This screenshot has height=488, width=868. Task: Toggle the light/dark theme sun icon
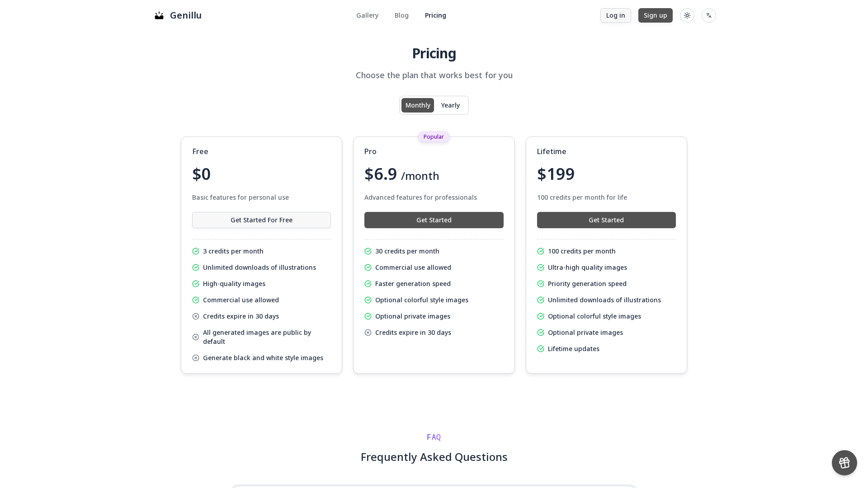click(687, 15)
